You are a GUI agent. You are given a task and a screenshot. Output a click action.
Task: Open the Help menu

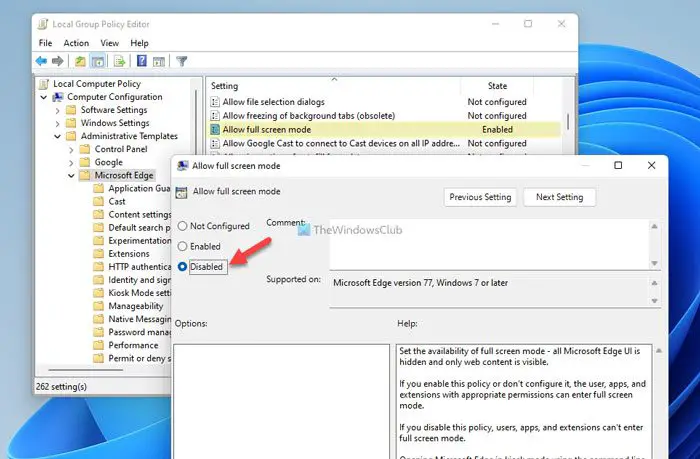pyautogui.click(x=139, y=43)
